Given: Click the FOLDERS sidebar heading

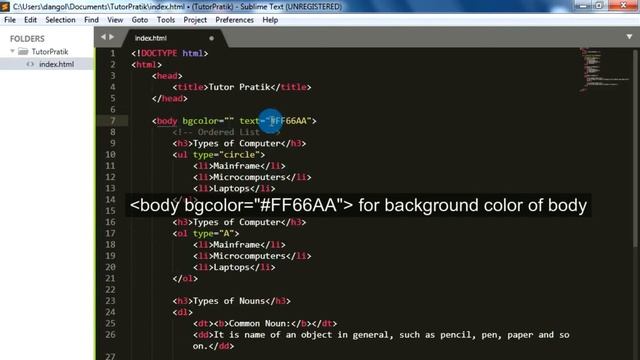Looking at the screenshot, I should (27, 39).
